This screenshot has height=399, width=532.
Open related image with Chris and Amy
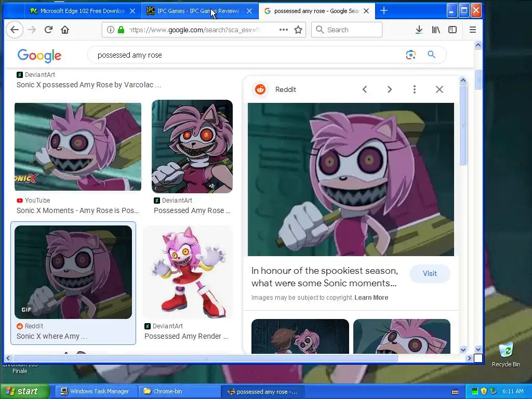pyautogui.click(x=300, y=336)
